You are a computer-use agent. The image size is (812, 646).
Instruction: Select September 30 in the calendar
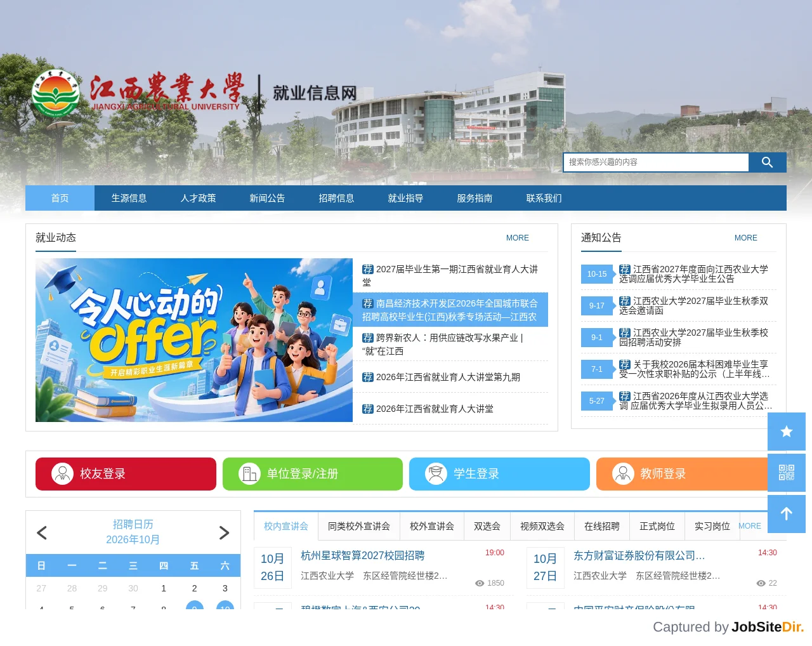tap(133, 588)
